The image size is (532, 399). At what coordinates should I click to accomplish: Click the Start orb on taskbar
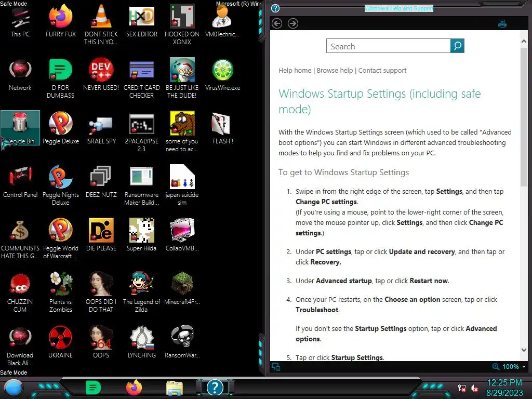coord(13,388)
